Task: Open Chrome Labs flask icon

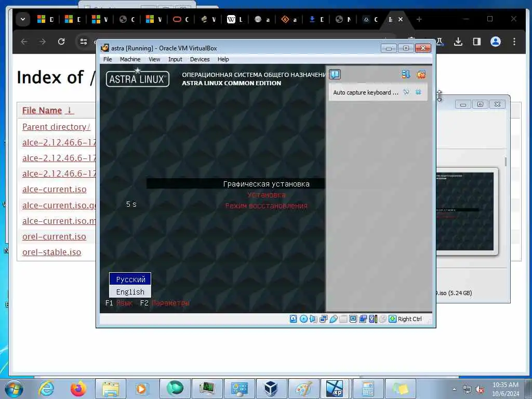Action: [440, 42]
